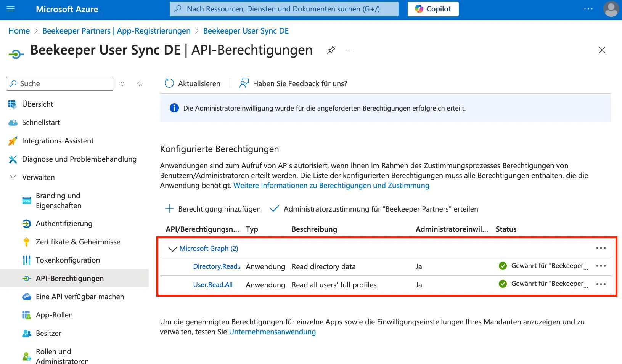Open the Unternehmensanwendung link
The width and height of the screenshot is (622, 364).
click(x=272, y=332)
